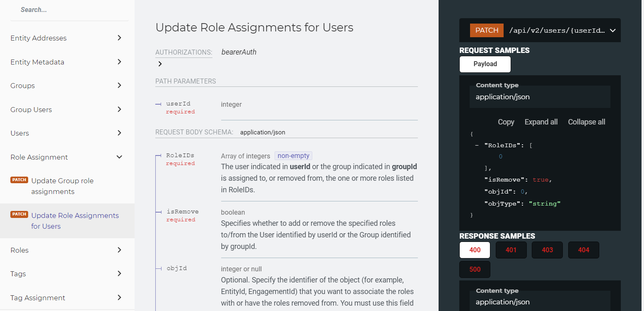Click the expand arrow under AUTHORIZATIONS

coord(160,64)
